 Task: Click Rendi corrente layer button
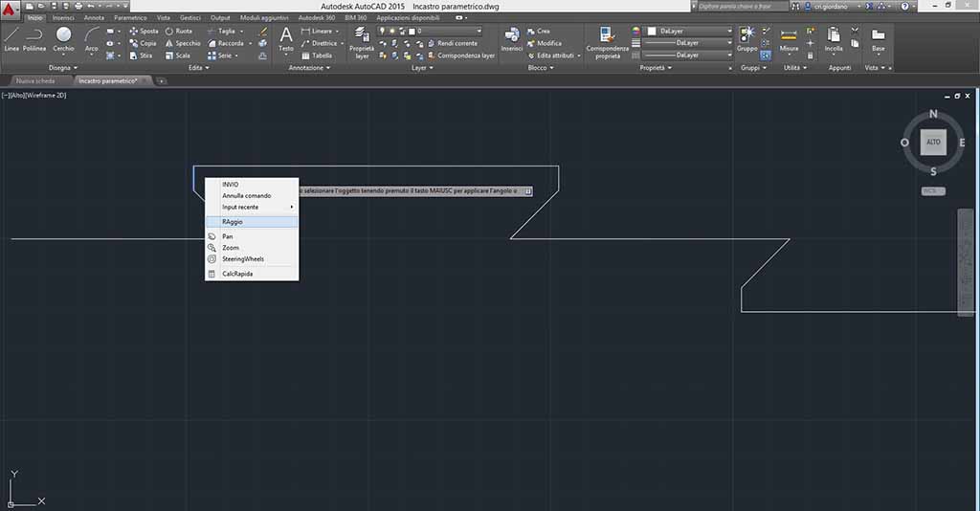click(x=453, y=43)
